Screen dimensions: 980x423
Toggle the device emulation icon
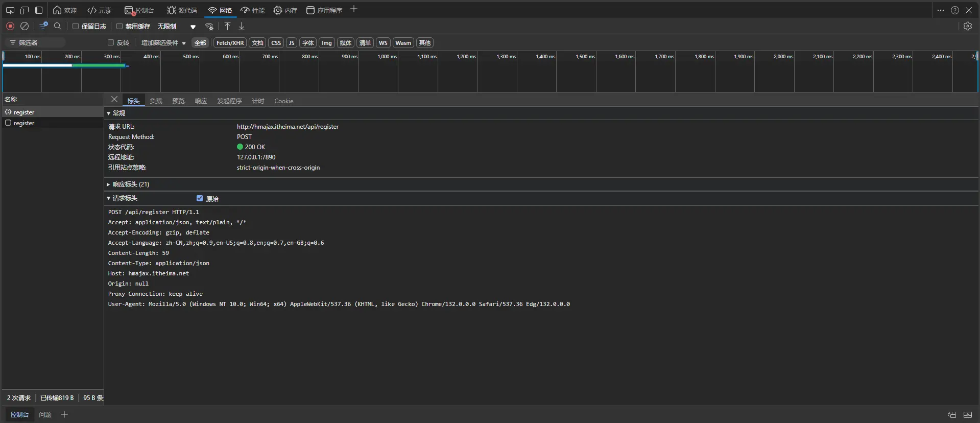[x=24, y=10]
